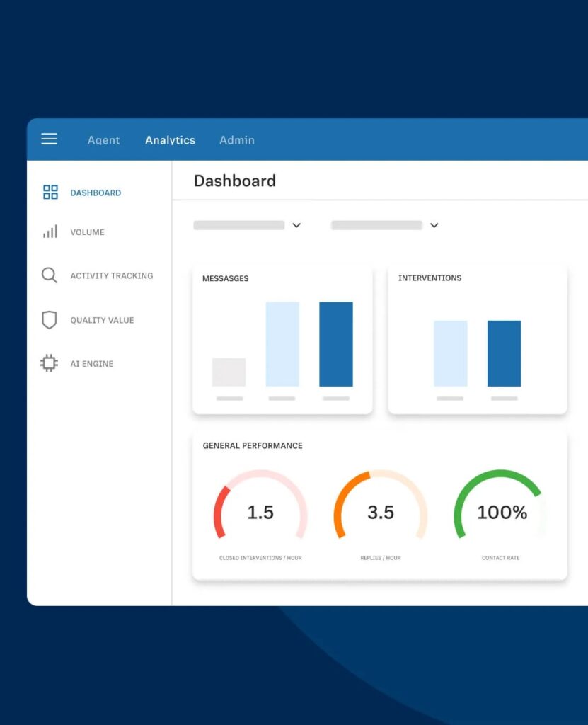Open the first placeholder filter field

click(238, 225)
